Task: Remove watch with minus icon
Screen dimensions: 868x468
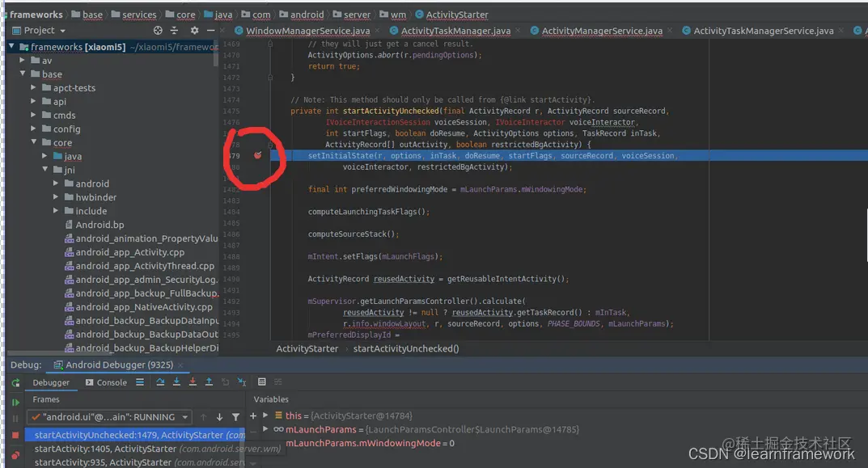Action: pos(253,430)
